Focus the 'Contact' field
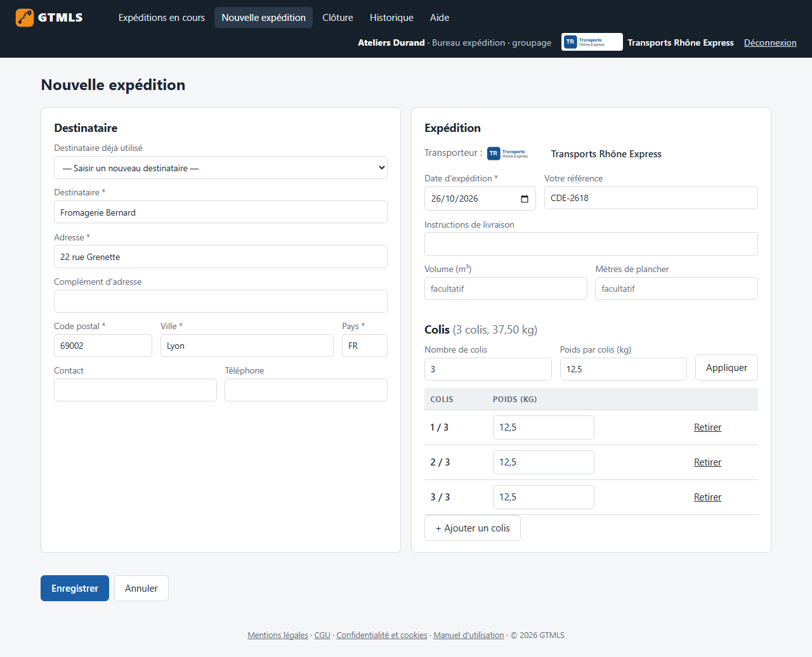812x657 pixels. coord(135,390)
